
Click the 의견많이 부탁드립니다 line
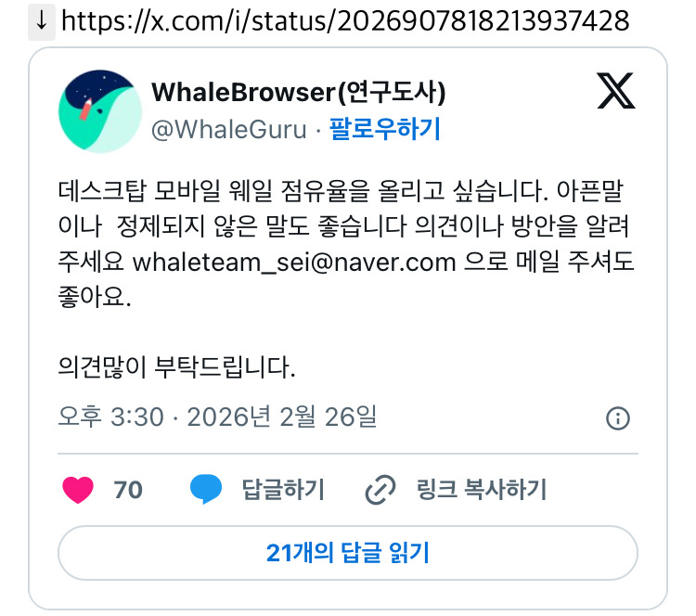176,367
